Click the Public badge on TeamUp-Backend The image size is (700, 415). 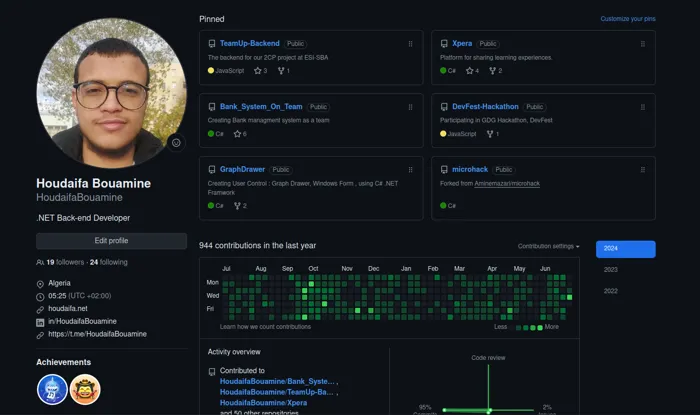[295, 44]
